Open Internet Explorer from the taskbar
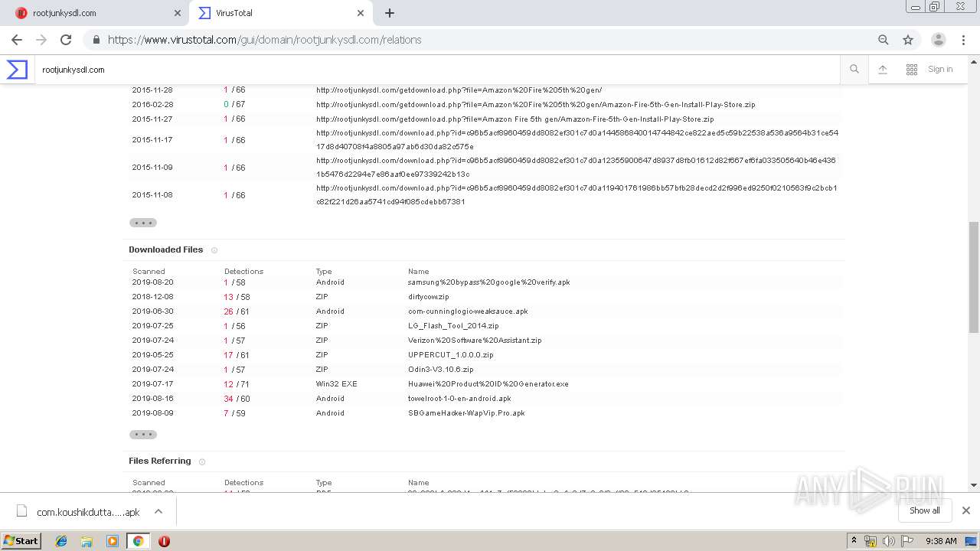 61,541
